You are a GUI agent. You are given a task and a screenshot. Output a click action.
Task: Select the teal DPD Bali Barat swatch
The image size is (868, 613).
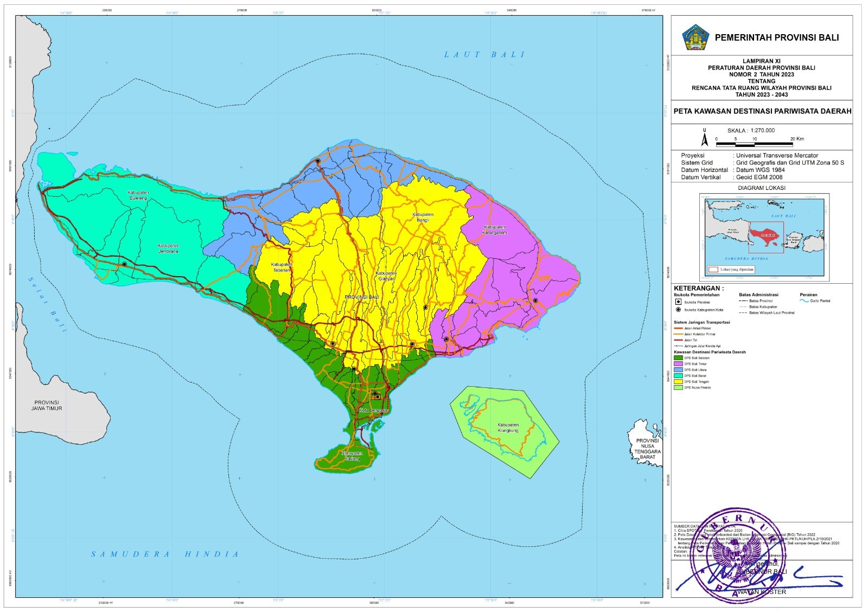pos(678,376)
